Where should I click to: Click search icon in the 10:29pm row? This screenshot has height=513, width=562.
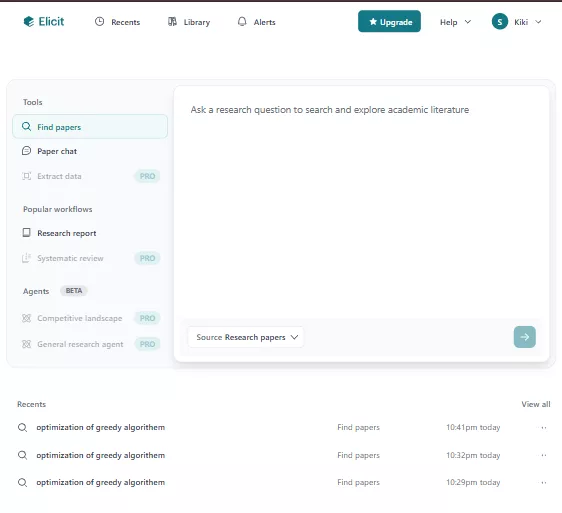[x=23, y=483]
